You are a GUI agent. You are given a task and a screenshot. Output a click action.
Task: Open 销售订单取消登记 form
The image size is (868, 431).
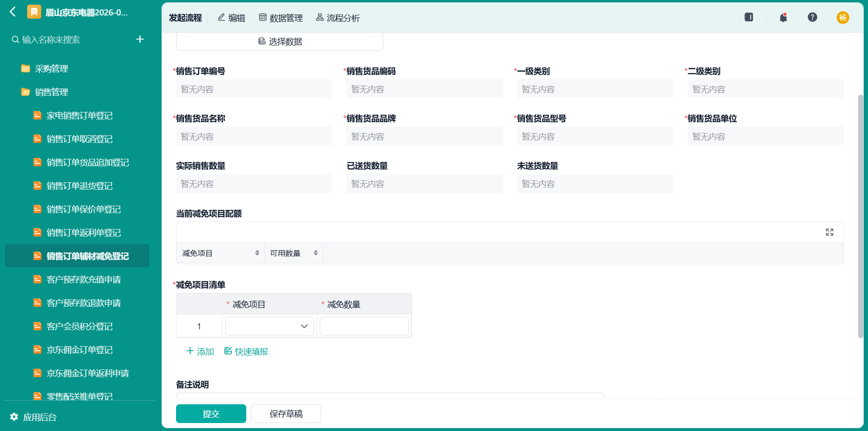pyautogui.click(x=80, y=139)
